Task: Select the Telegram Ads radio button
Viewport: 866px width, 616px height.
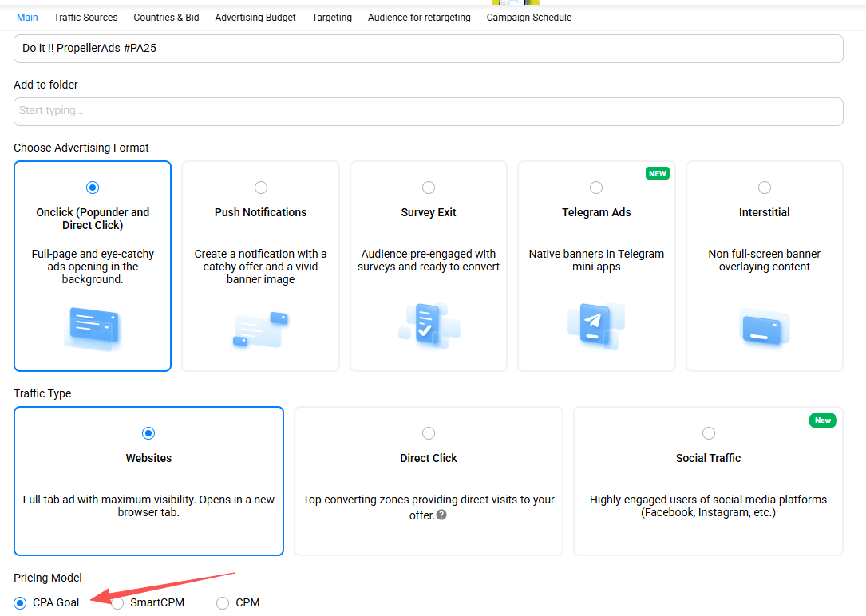Action: pyautogui.click(x=596, y=188)
